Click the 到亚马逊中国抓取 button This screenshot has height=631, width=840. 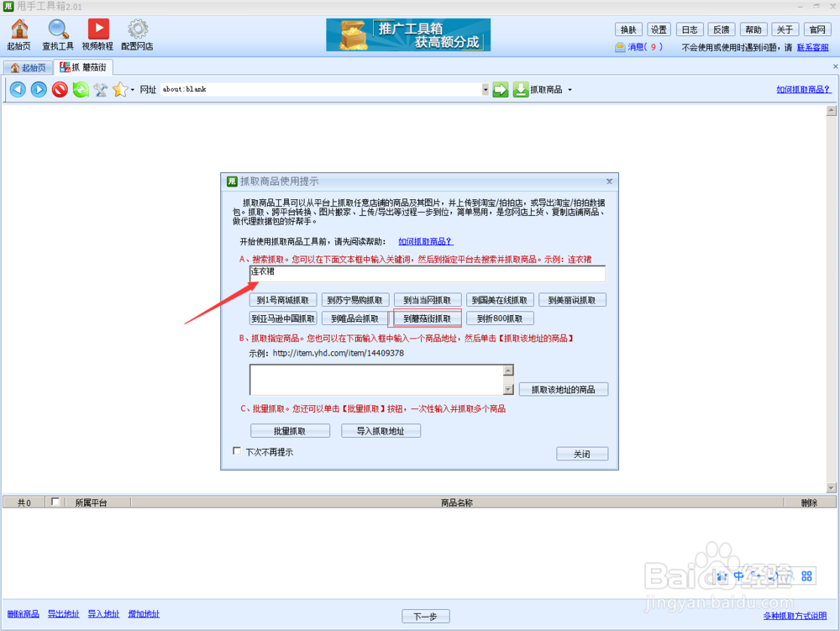click(x=283, y=318)
